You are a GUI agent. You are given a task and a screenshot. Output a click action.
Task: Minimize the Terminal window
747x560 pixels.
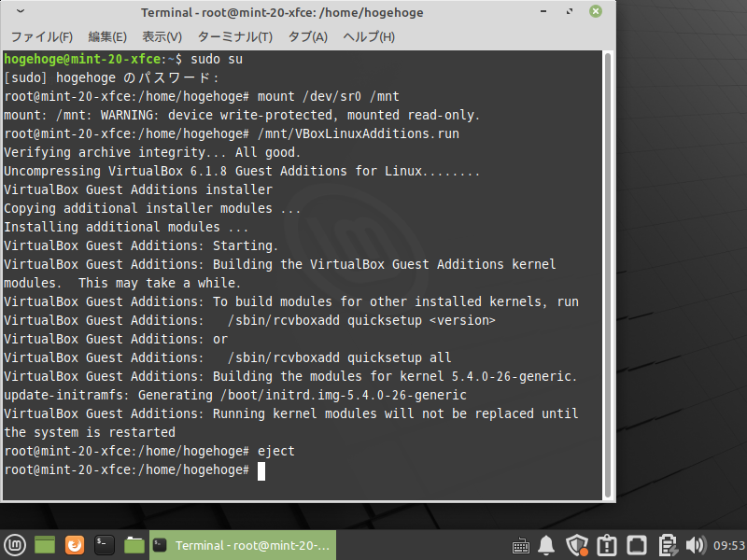pos(543,11)
